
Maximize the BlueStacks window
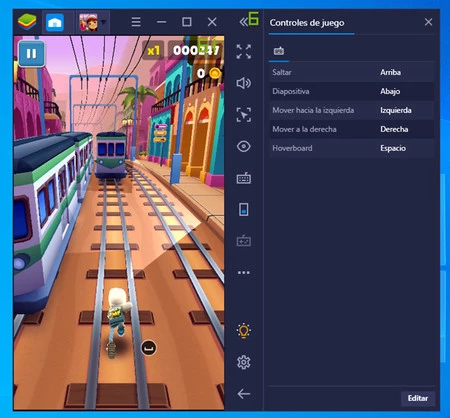pos(187,22)
